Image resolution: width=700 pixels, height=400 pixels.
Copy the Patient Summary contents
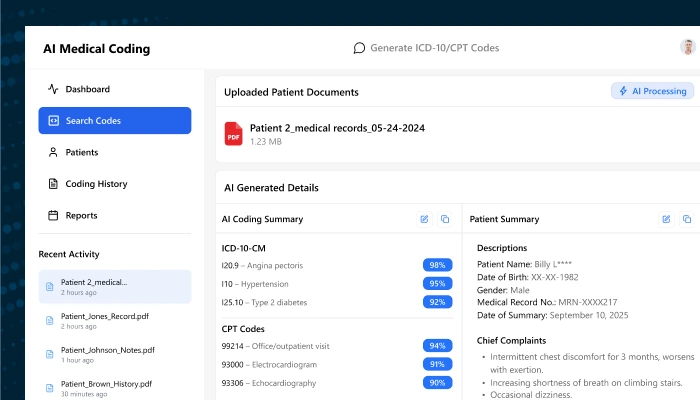(x=687, y=219)
